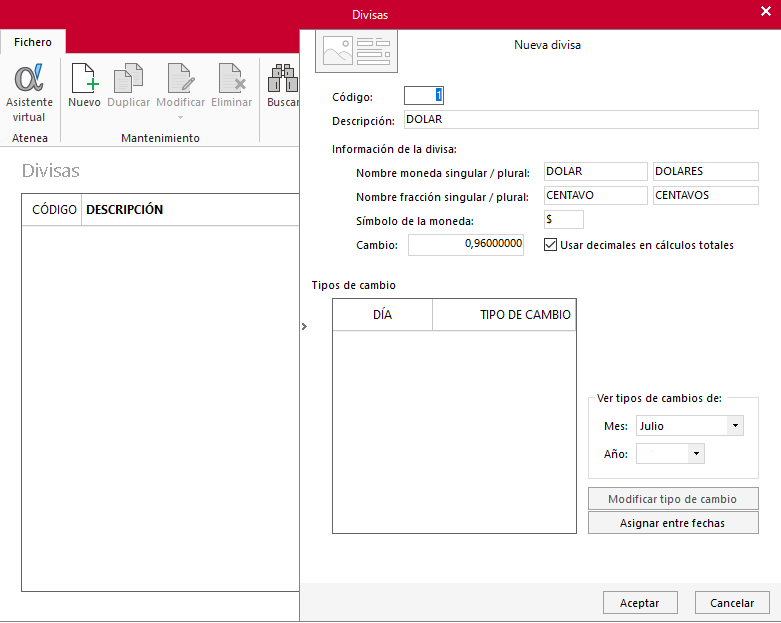
Task: Click the Modificar icon
Action: click(180, 78)
